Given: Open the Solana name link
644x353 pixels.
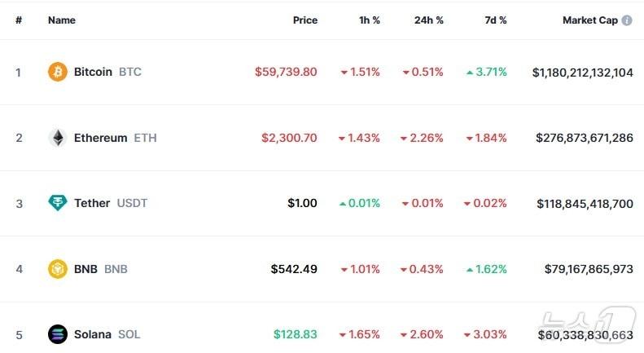Looking at the screenshot, I should click(x=93, y=334).
